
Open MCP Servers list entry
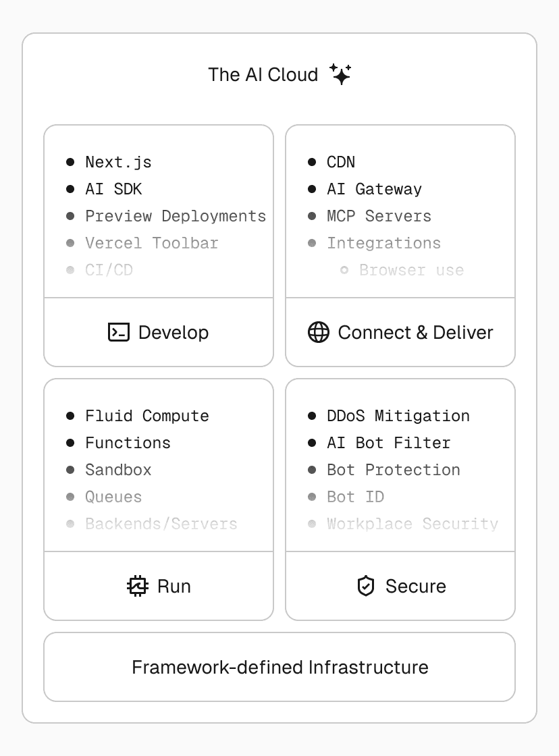coord(379,216)
